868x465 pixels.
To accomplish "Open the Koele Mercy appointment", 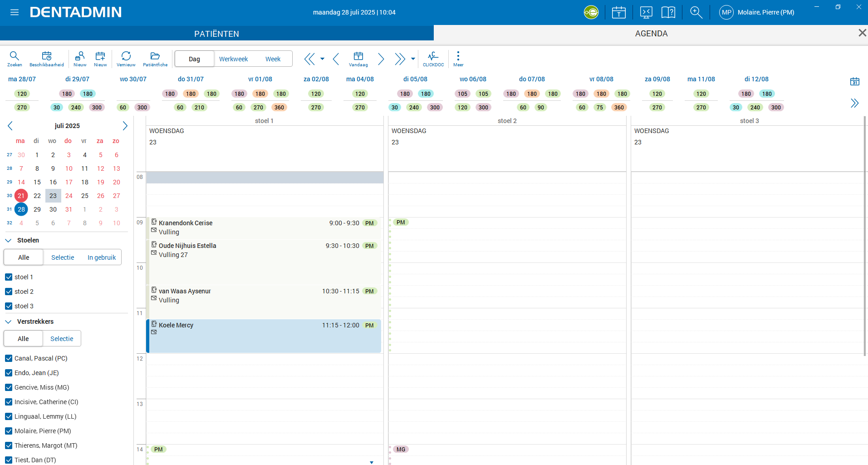I will [263, 336].
